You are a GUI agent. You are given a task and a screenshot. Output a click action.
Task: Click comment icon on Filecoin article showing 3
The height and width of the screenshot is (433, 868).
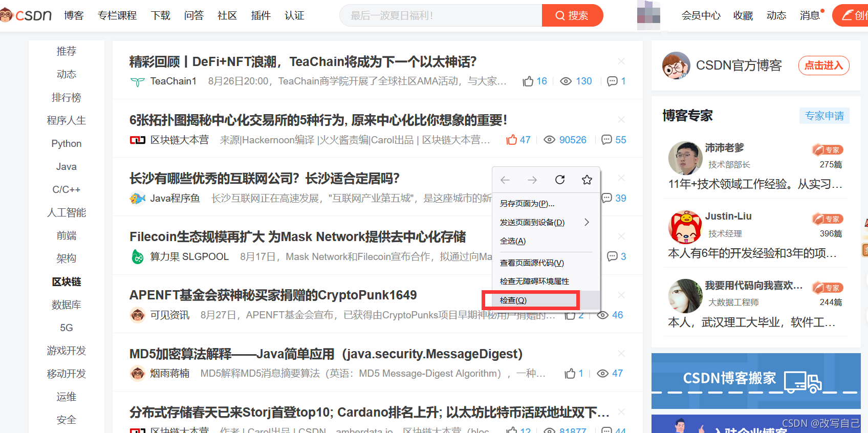point(612,256)
